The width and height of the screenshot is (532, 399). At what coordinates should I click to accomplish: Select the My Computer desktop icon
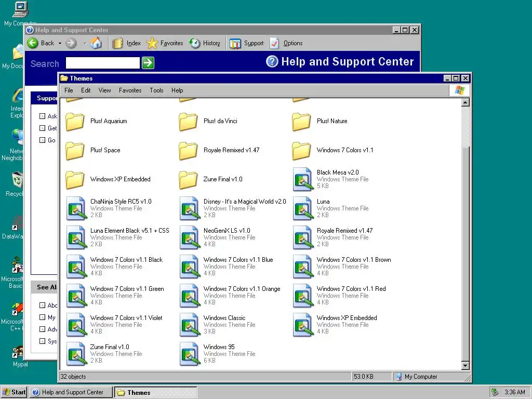19,14
